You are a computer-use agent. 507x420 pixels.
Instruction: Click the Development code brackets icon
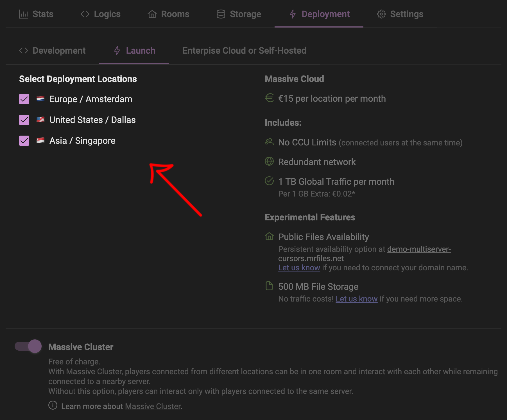[x=24, y=51]
